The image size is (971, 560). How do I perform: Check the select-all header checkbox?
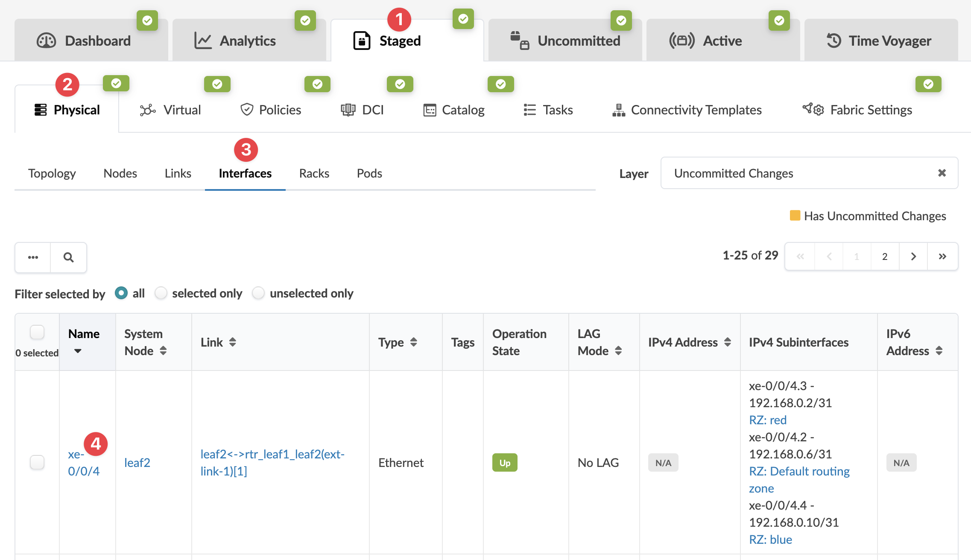coord(37,332)
